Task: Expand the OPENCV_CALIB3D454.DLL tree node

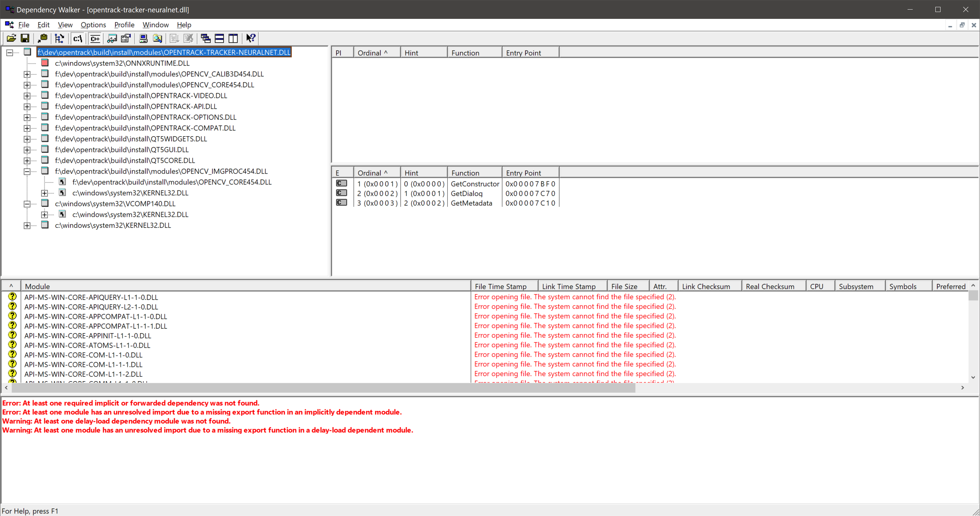Action: [x=27, y=74]
